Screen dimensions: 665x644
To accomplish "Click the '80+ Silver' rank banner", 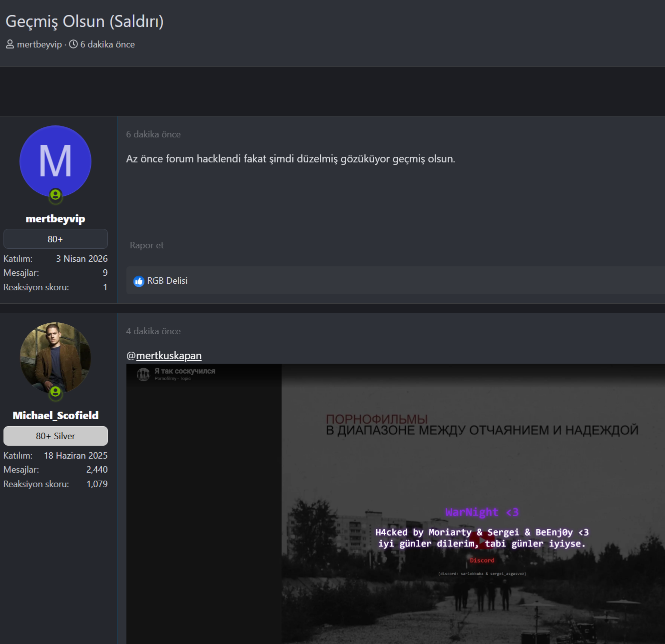I will [x=55, y=436].
